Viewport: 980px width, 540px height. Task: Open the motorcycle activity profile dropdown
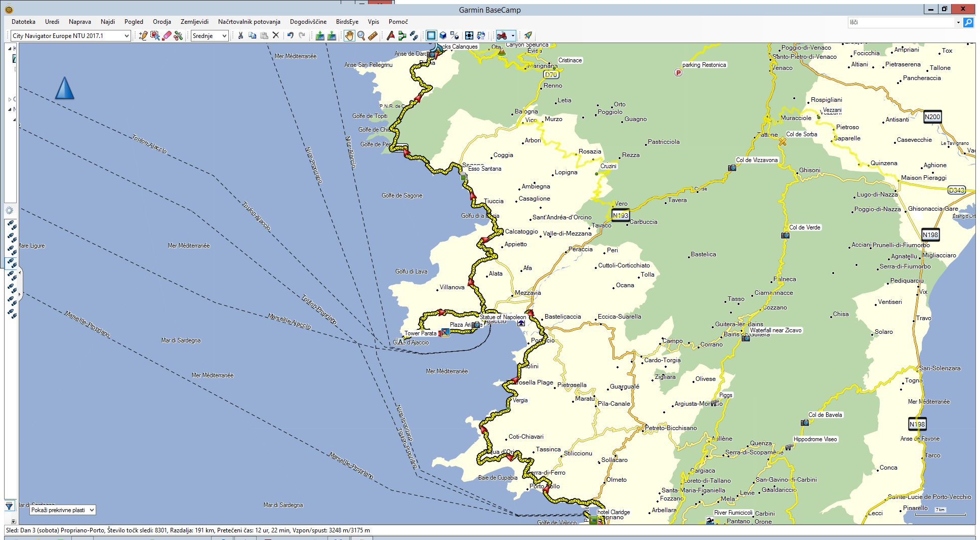(513, 35)
